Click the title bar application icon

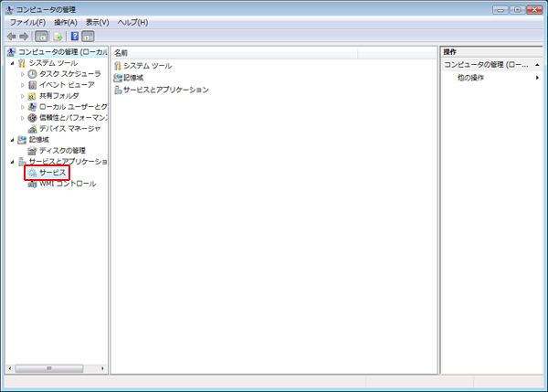(9, 10)
